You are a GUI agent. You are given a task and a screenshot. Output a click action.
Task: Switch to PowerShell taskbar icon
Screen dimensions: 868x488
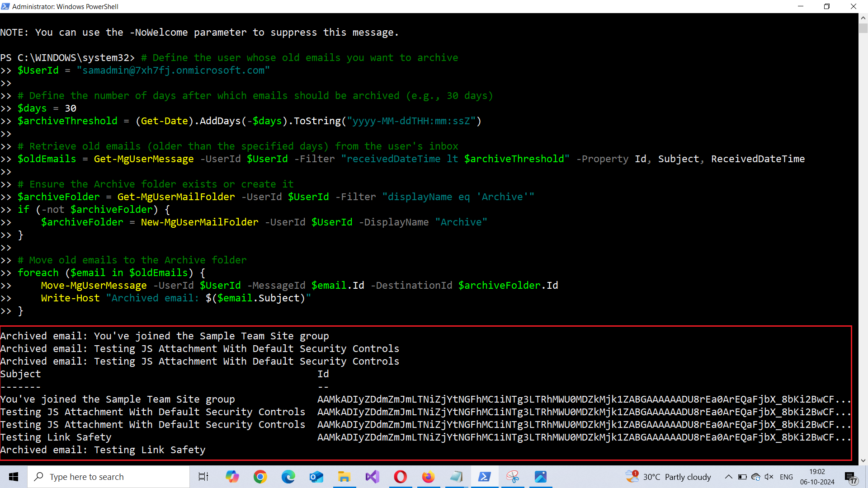(x=485, y=477)
